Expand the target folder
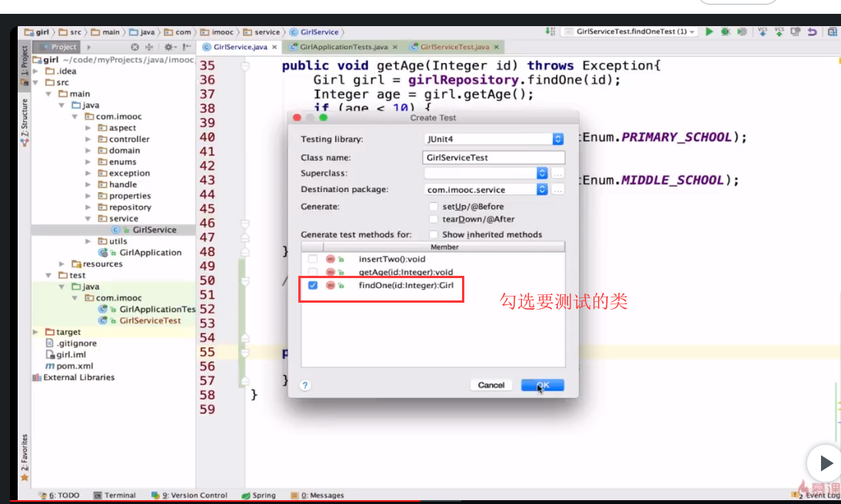Image resolution: width=841 pixels, height=504 pixels. [x=36, y=332]
